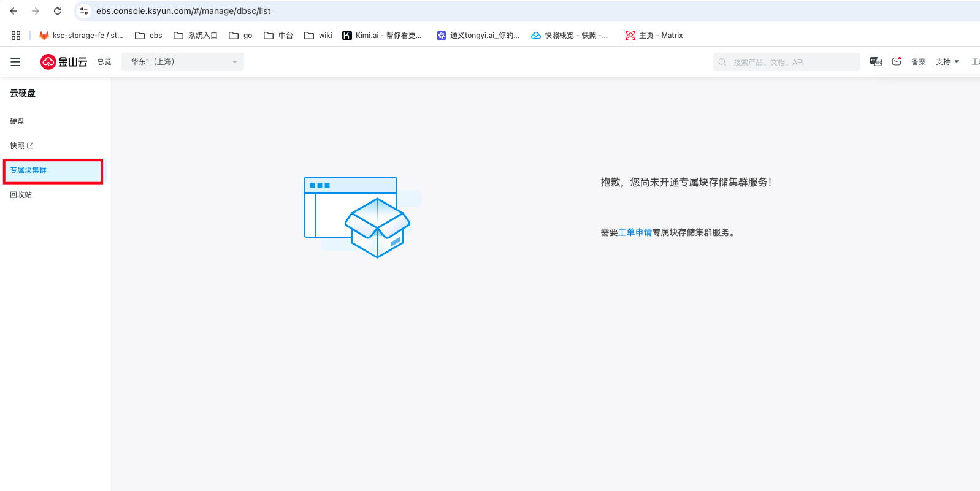This screenshot has height=491, width=980.
Task: Open the ksc-storage-fe GitLab bookmark
Action: [x=81, y=36]
